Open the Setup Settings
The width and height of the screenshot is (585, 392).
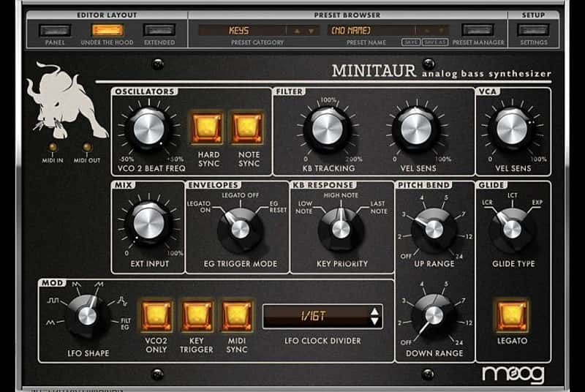pos(534,30)
